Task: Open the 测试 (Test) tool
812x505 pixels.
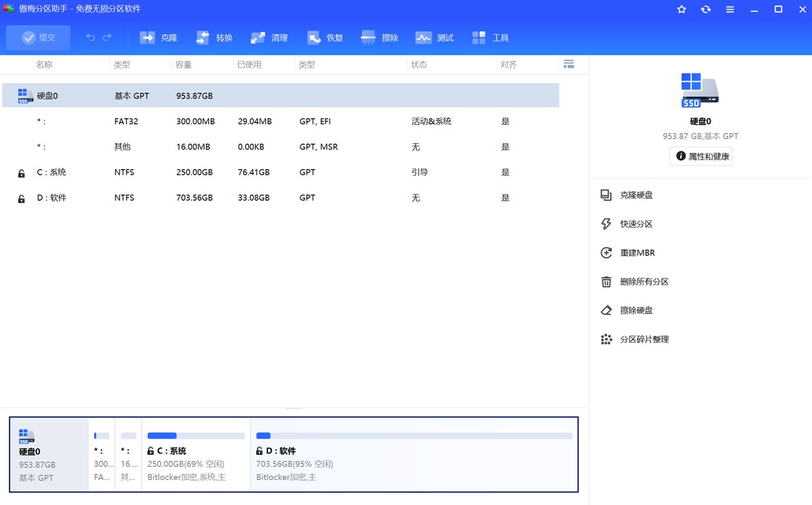Action: point(434,38)
